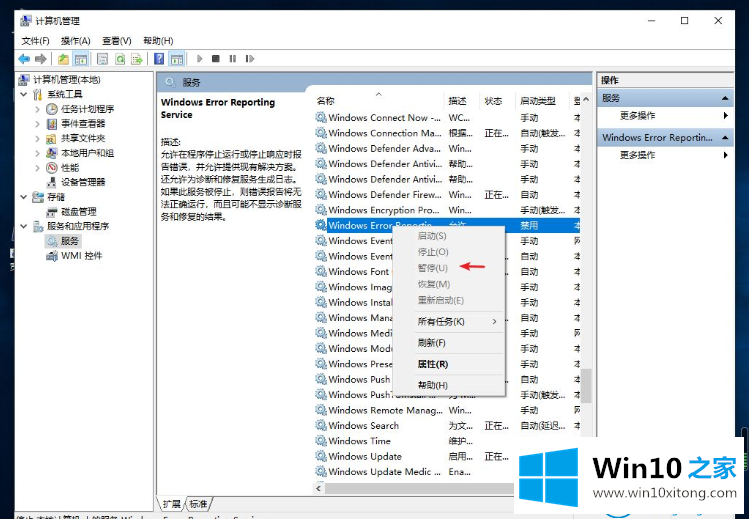Open the blue Help toolbar icon
Screen dimensions: 749x519
click(x=159, y=59)
